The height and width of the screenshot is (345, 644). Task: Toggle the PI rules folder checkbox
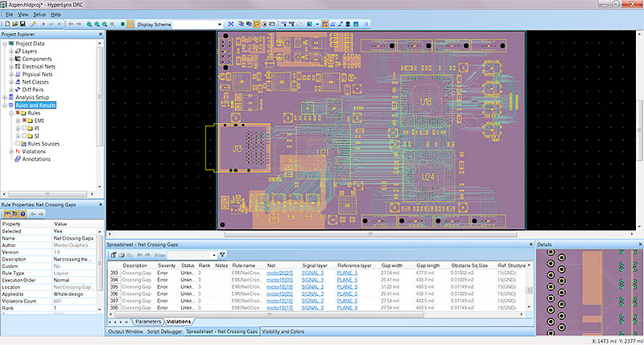[24, 129]
